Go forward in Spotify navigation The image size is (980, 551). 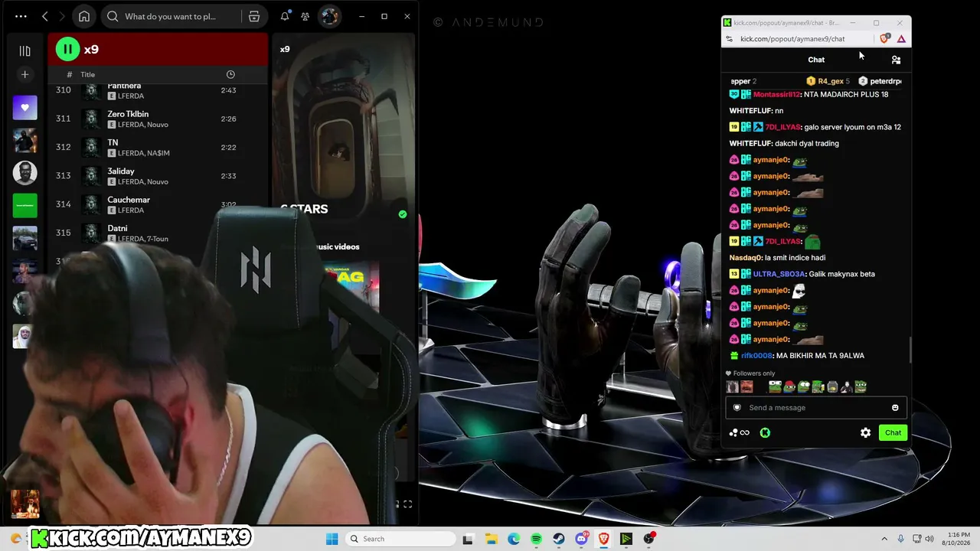pos(62,16)
